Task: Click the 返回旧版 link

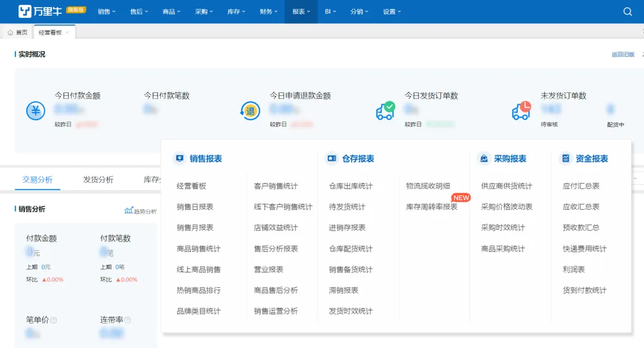Action: pos(623,54)
